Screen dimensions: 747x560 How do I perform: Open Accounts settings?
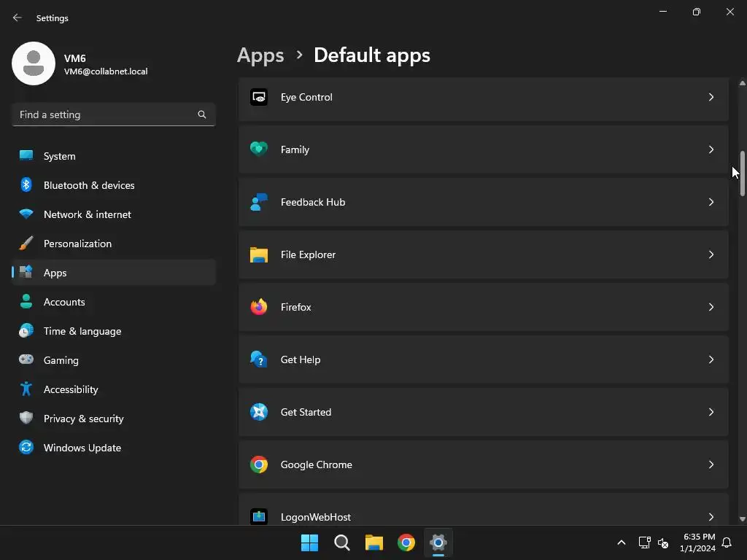(114, 302)
